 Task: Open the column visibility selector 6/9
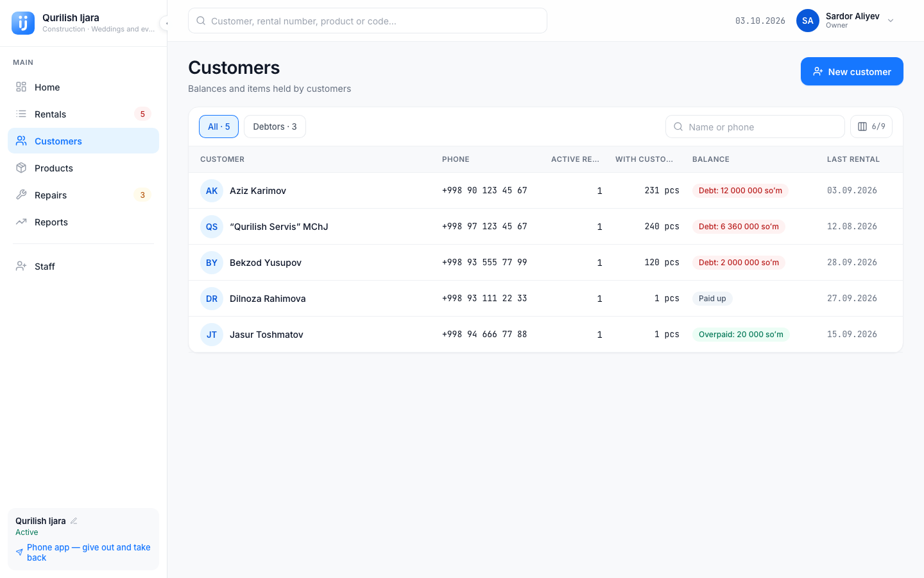pos(871,127)
